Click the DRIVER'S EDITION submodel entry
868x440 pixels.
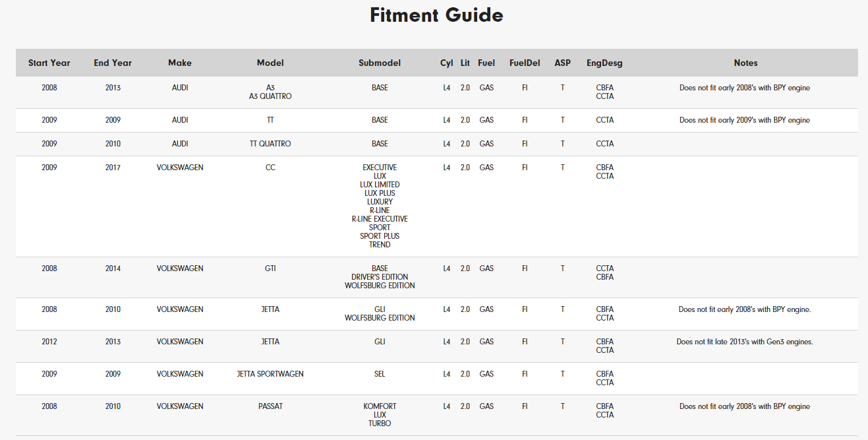(x=380, y=277)
